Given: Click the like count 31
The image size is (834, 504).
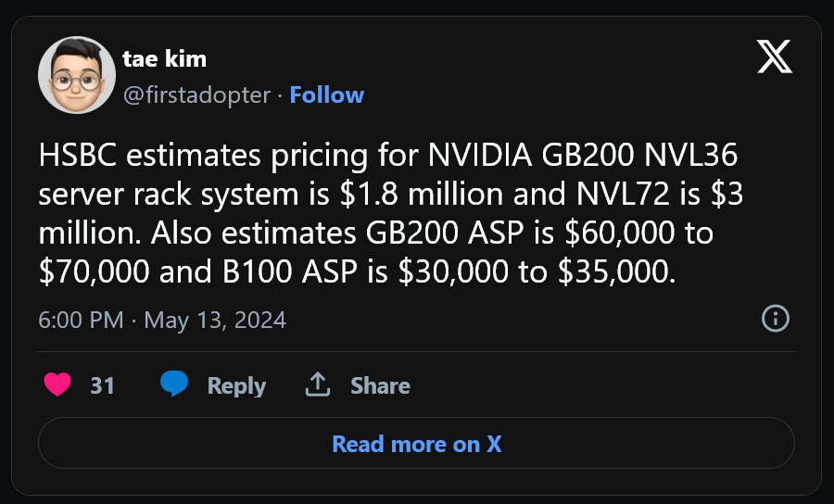Looking at the screenshot, I should click(102, 385).
